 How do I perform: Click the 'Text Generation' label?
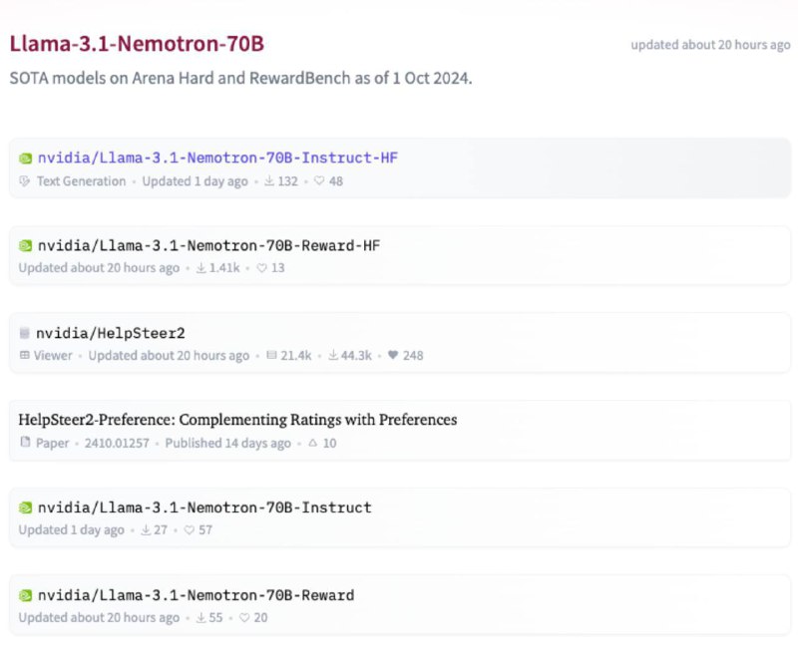(81, 181)
